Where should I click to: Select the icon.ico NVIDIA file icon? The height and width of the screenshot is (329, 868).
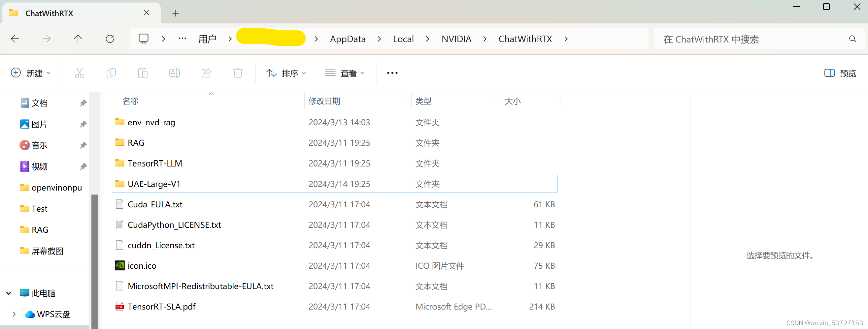point(119,265)
